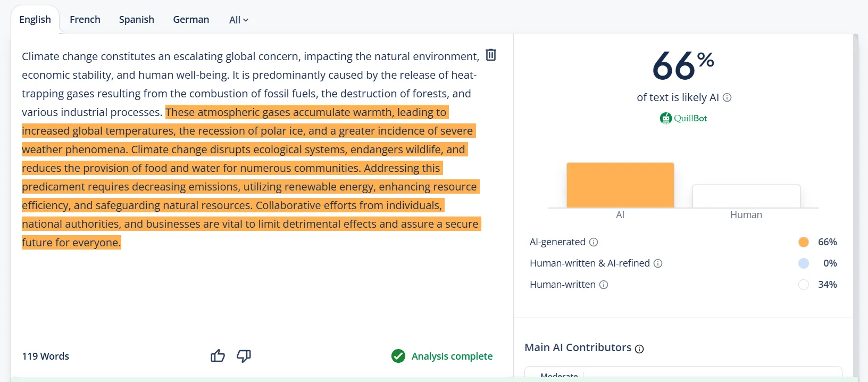Click the Human-written info icon

tap(604, 285)
